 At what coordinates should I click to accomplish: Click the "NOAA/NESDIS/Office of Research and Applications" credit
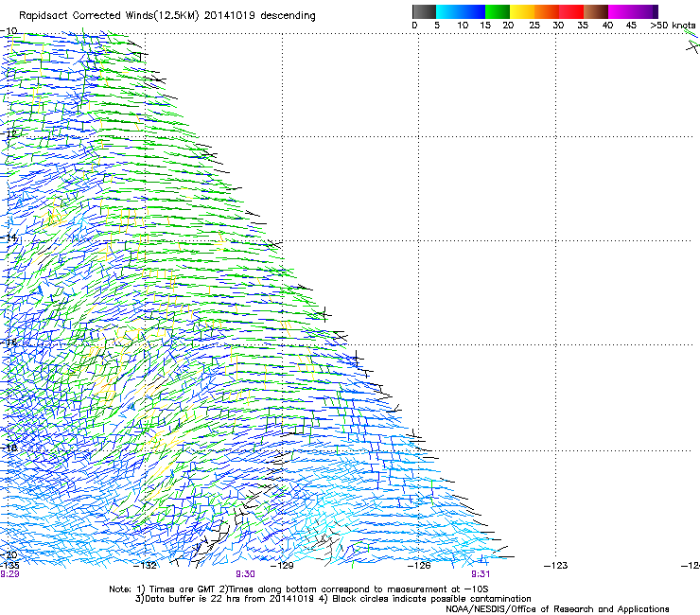[x=557, y=609]
